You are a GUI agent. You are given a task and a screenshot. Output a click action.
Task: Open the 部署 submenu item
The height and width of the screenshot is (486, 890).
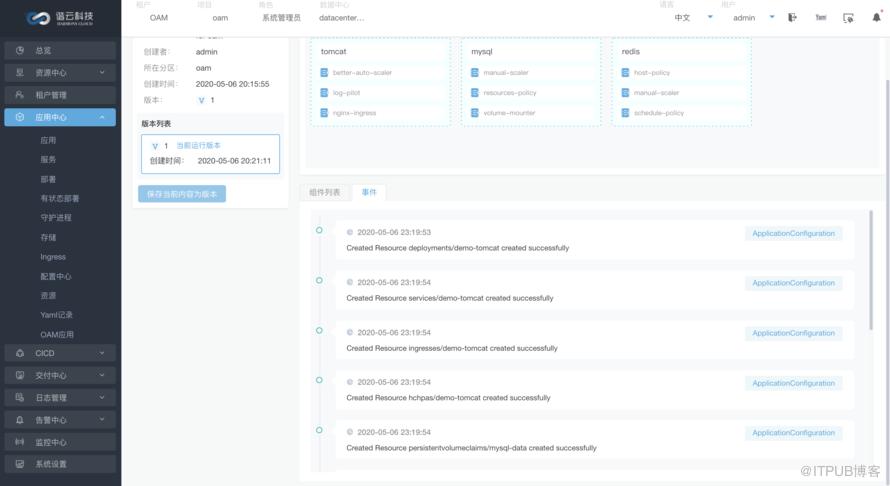(x=48, y=179)
